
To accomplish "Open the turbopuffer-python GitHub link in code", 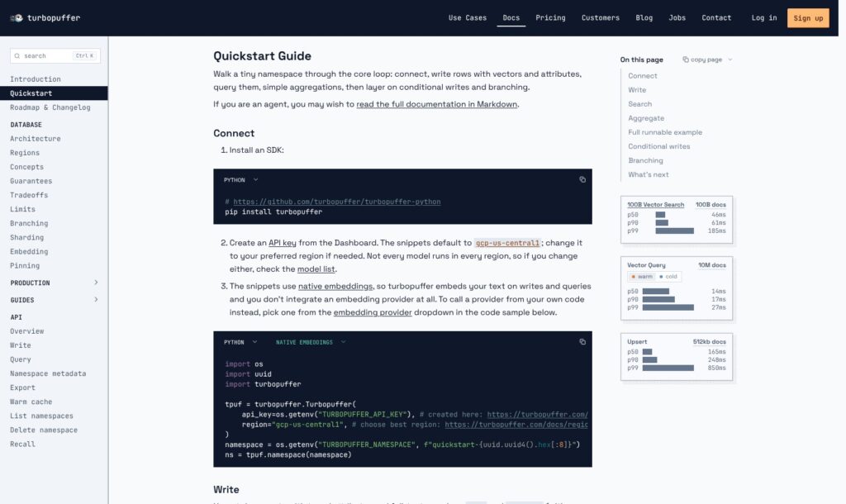I will click(337, 202).
